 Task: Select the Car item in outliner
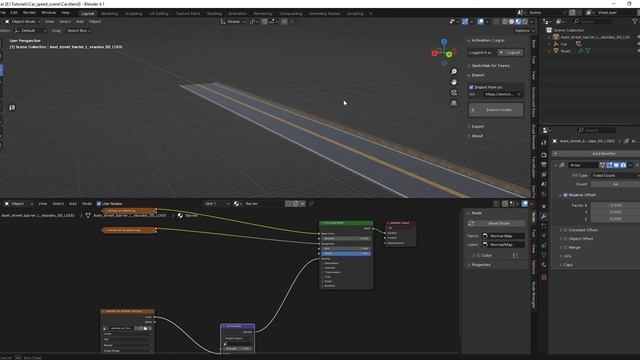[x=564, y=44]
